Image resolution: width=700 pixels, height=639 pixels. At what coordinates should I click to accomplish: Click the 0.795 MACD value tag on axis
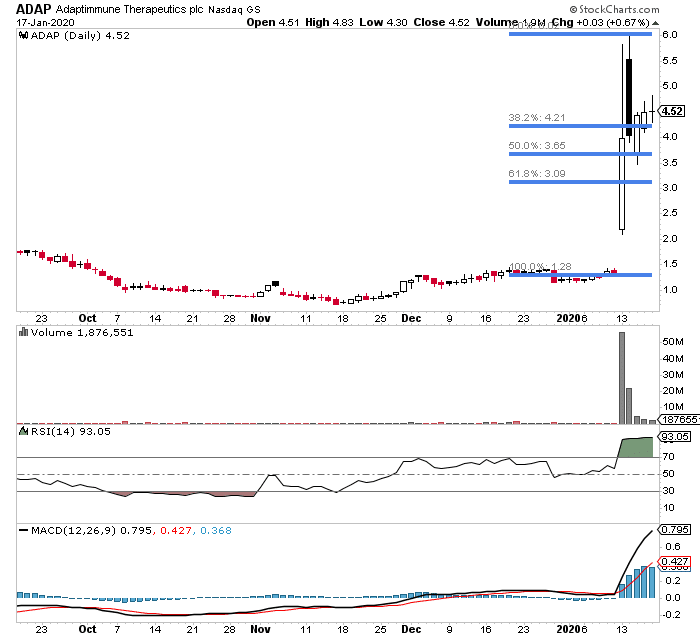coord(675,530)
